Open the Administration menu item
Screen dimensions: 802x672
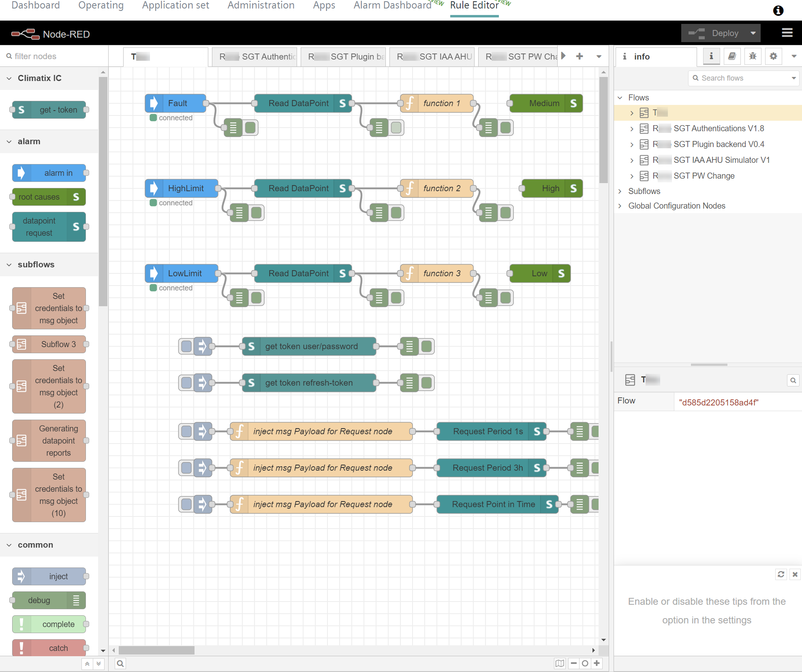pyautogui.click(x=261, y=6)
